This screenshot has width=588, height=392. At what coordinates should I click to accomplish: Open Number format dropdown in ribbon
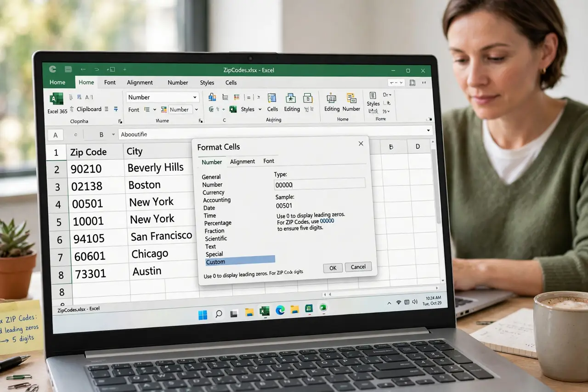pos(195,97)
